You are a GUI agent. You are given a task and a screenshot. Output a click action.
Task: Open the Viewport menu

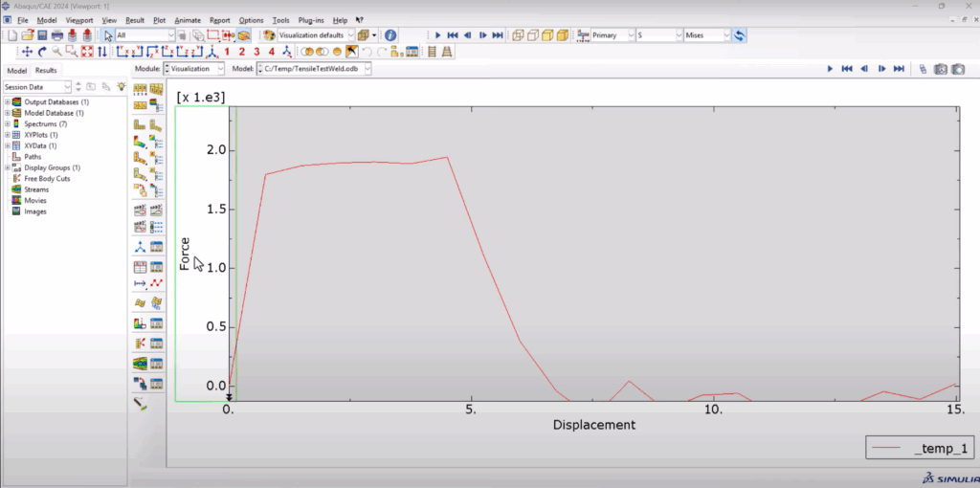point(79,20)
